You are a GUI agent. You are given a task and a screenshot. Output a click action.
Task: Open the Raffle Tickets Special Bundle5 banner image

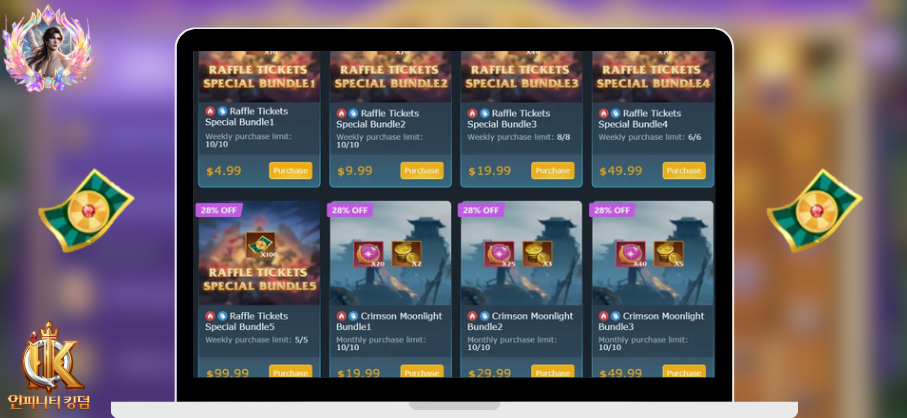[259, 253]
